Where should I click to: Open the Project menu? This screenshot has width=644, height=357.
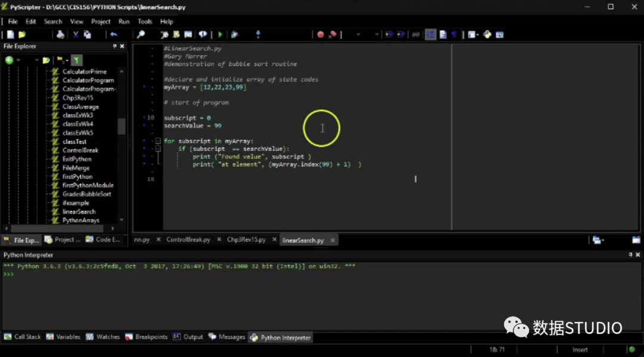tap(101, 21)
